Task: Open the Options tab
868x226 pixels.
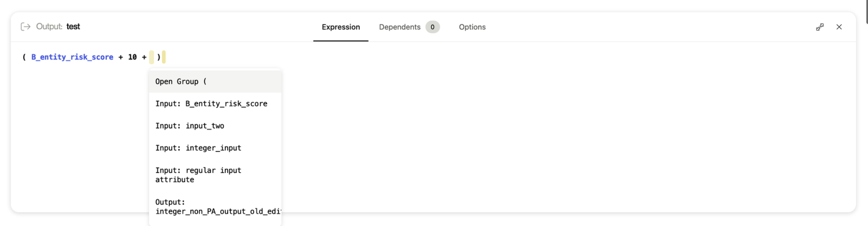Action: click(x=472, y=27)
